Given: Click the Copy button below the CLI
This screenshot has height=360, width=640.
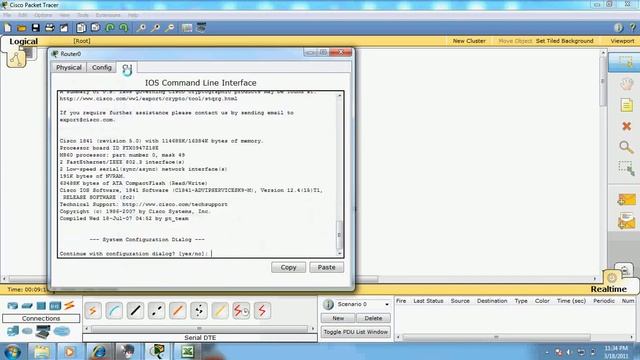Looking at the screenshot, I should (x=288, y=267).
